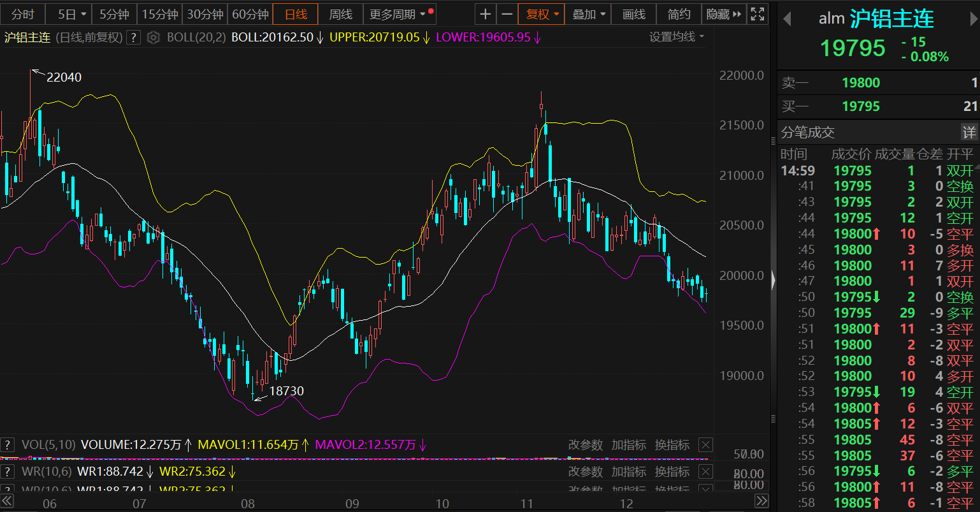
Task: Close the VOL indicator panel
Action: (705, 445)
